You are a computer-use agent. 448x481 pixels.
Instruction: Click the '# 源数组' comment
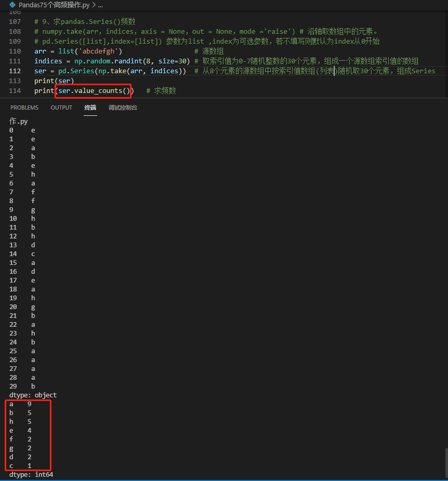click(209, 51)
